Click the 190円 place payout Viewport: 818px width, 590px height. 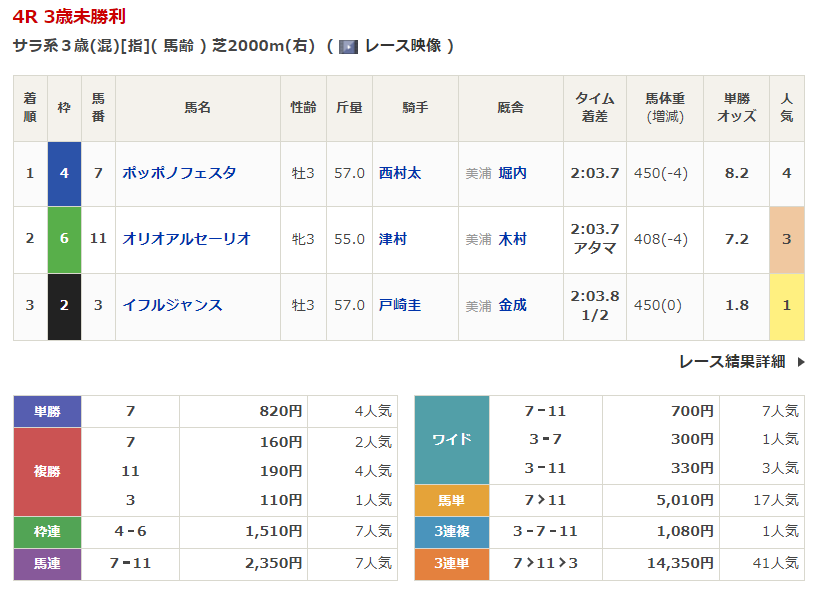281,472
